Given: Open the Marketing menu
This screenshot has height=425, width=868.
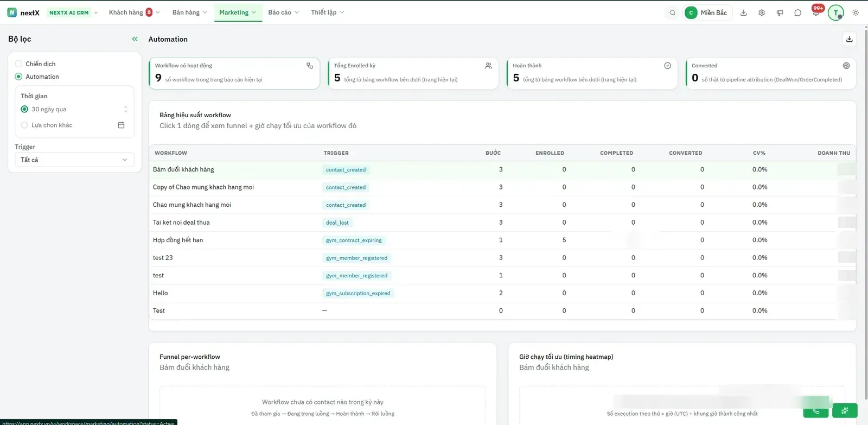Looking at the screenshot, I should (x=238, y=12).
